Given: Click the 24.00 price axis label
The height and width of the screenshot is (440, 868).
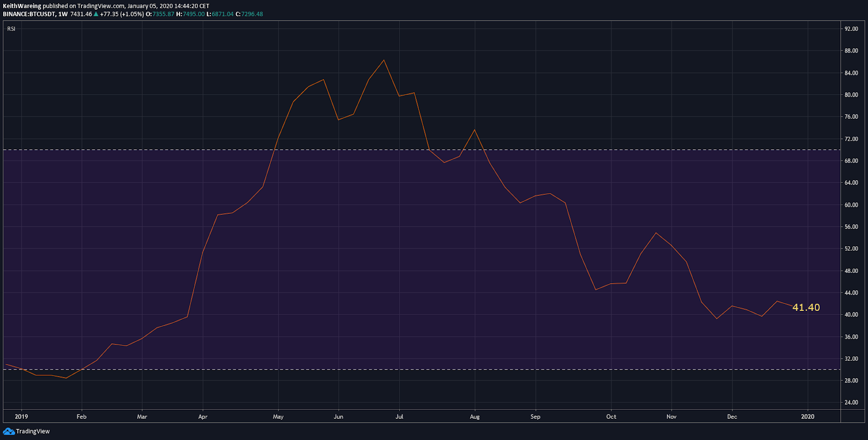Looking at the screenshot, I should [x=851, y=403].
